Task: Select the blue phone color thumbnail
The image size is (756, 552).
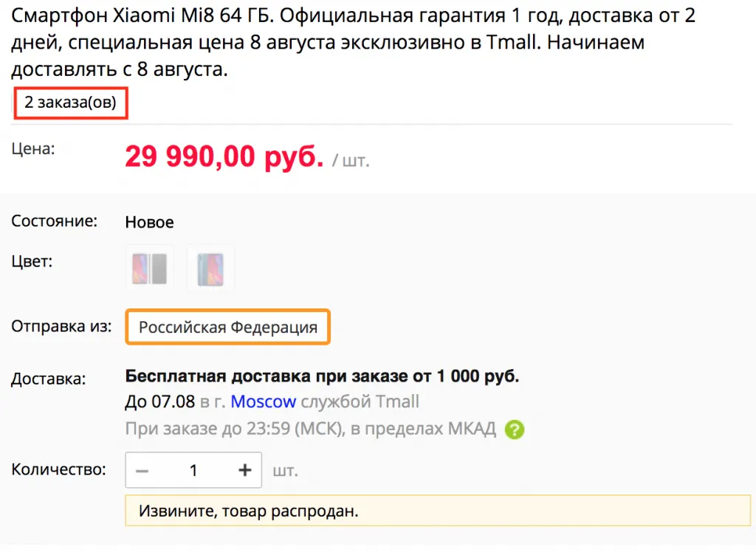Action: tap(210, 268)
